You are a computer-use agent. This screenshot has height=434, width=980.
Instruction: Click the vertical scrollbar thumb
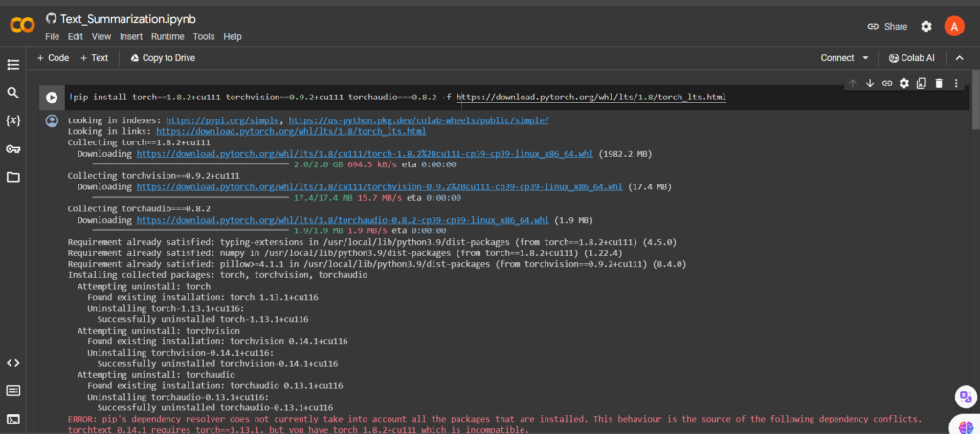[x=975, y=100]
